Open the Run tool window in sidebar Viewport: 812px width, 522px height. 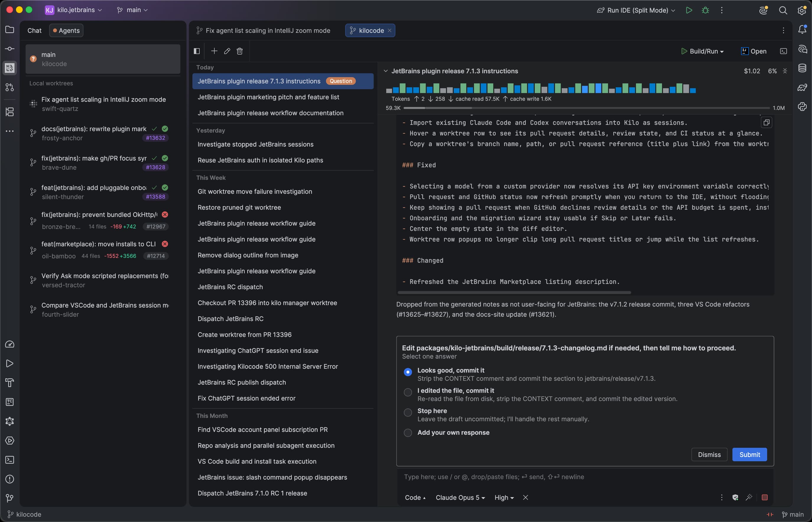coord(9,363)
